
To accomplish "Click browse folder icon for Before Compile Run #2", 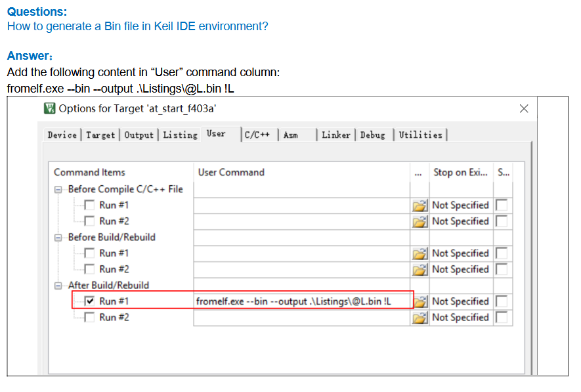I will coord(420,221).
